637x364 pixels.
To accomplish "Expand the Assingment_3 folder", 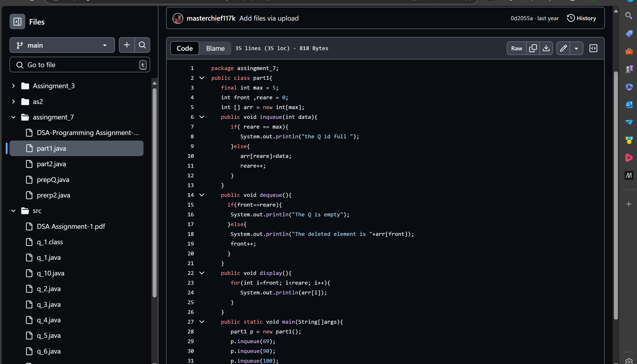I will pyautogui.click(x=14, y=86).
